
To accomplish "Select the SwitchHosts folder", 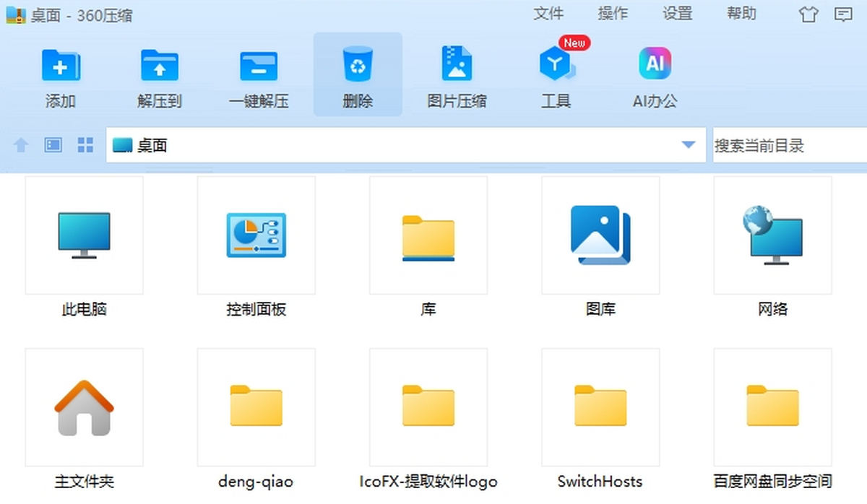I will pos(600,407).
